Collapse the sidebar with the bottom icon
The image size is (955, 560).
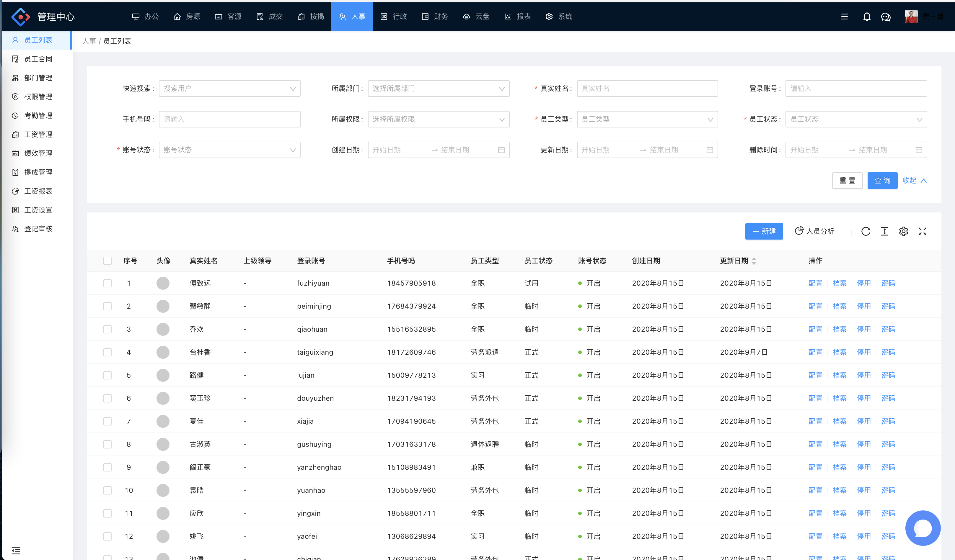click(x=16, y=550)
